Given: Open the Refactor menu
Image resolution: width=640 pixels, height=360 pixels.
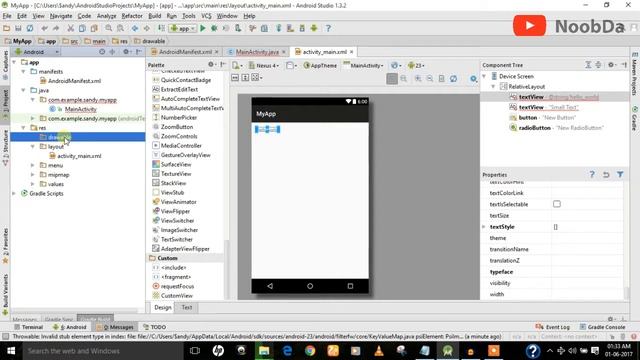Looking at the screenshot, I should point(132,16).
